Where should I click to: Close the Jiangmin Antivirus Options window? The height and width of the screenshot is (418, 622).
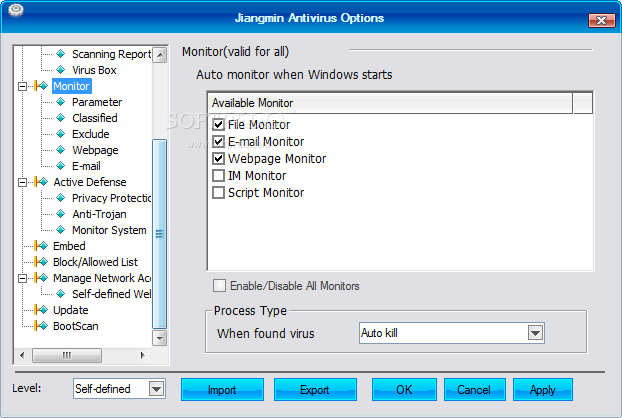pos(601,20)
